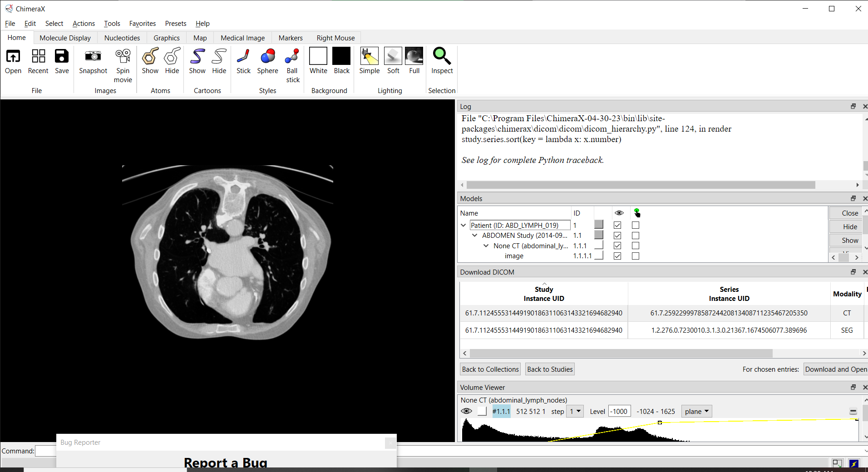868x472 pixels.
Task: Click the ABDOMEN Study gray color swatch
Action: point(599,235)
